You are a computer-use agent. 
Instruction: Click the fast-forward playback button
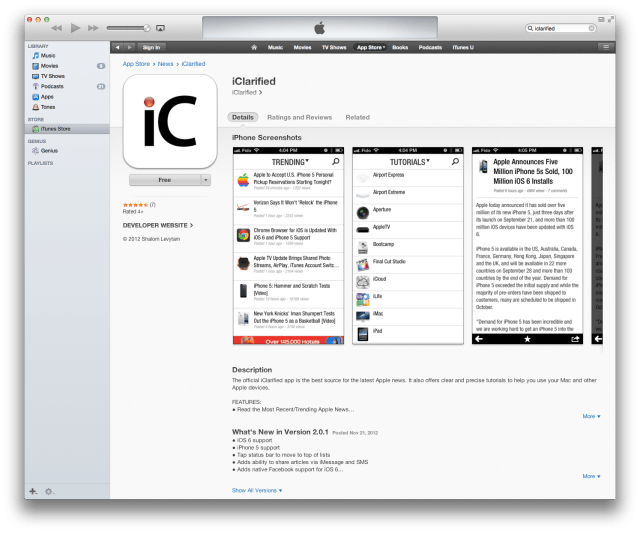(x=93, y=28)
